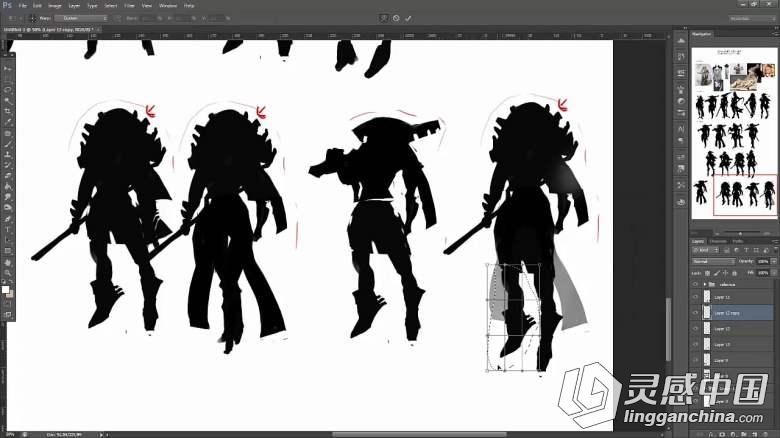Select the Hand tool
The image size is (780, 438).
point(7,262)
